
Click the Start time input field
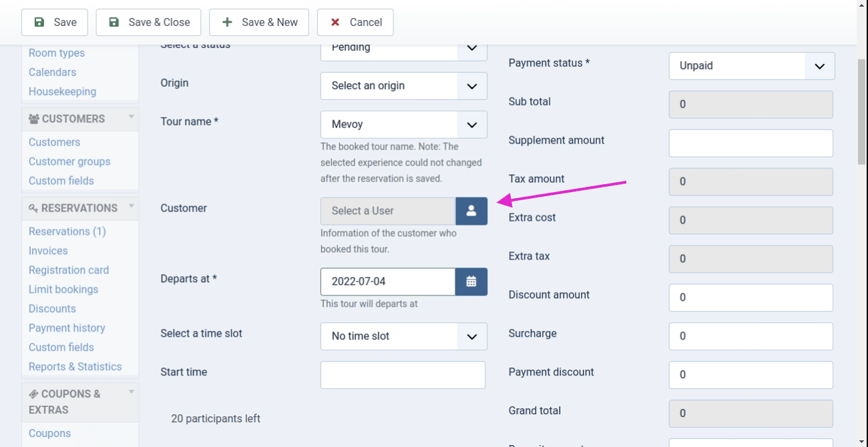click(403, 375)
